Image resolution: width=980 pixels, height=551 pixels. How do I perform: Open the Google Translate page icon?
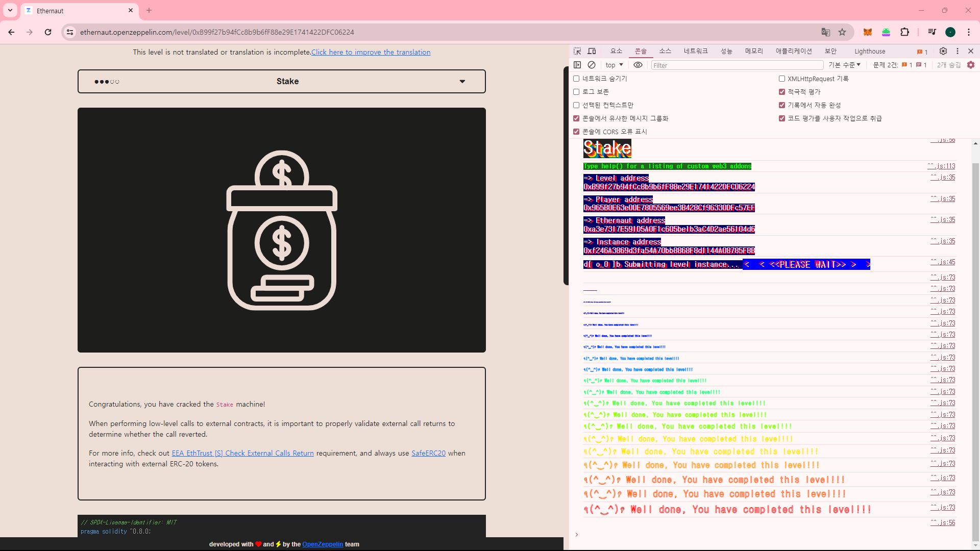click(x=825, y=32)
